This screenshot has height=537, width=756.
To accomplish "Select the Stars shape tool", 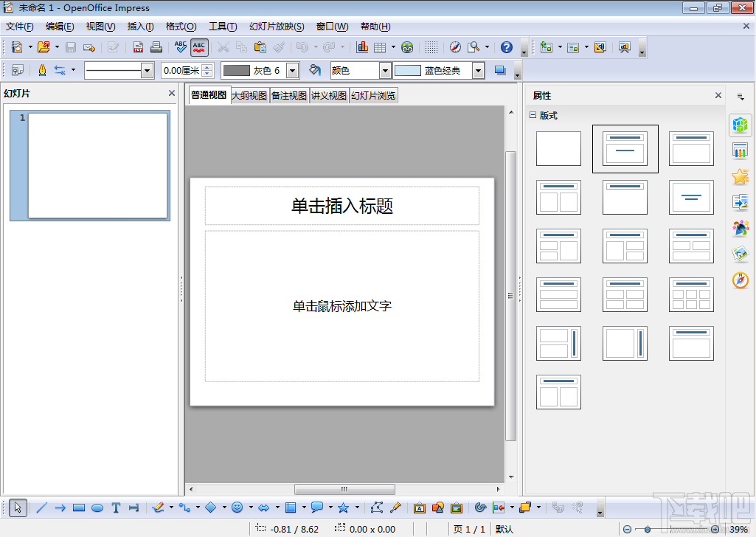I will click(343, 507).
